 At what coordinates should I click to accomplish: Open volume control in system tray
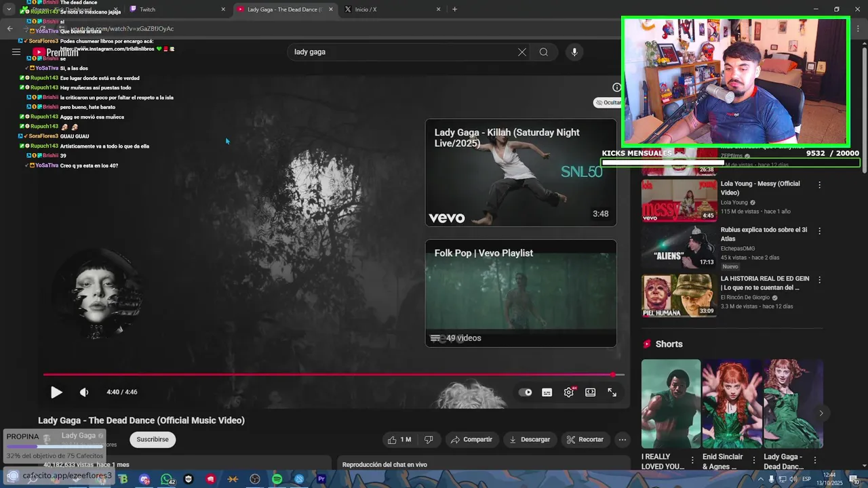(793, 479)
